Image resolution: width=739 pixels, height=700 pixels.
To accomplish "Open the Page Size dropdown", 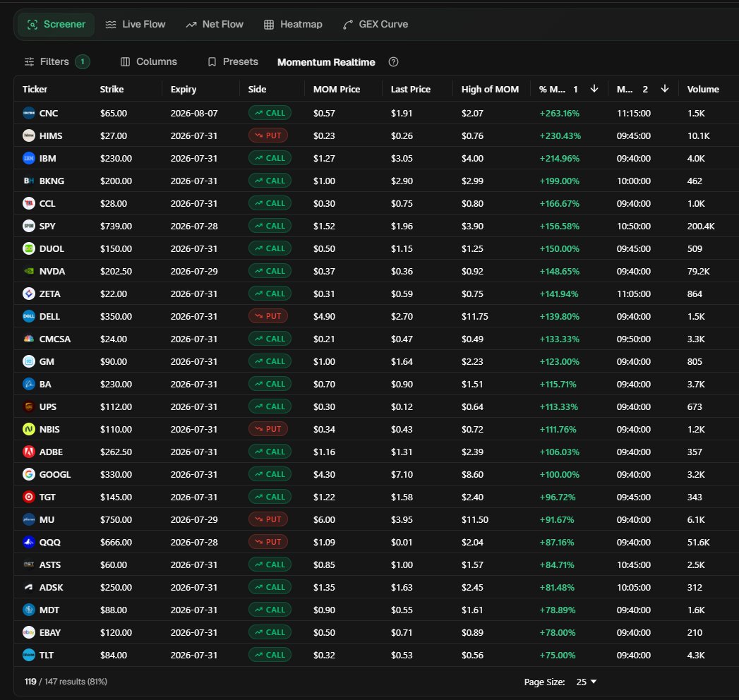I will click(x=587, y=682).
